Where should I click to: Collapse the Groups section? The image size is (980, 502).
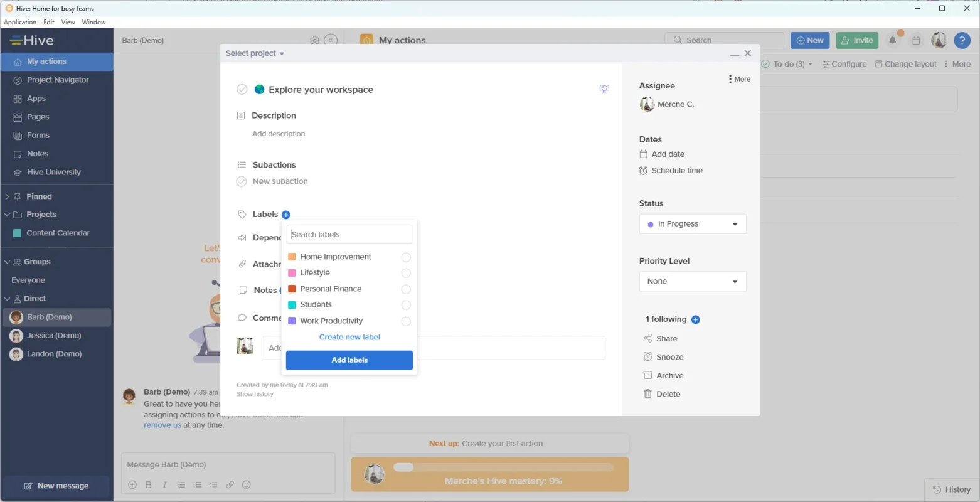[7, 262]
